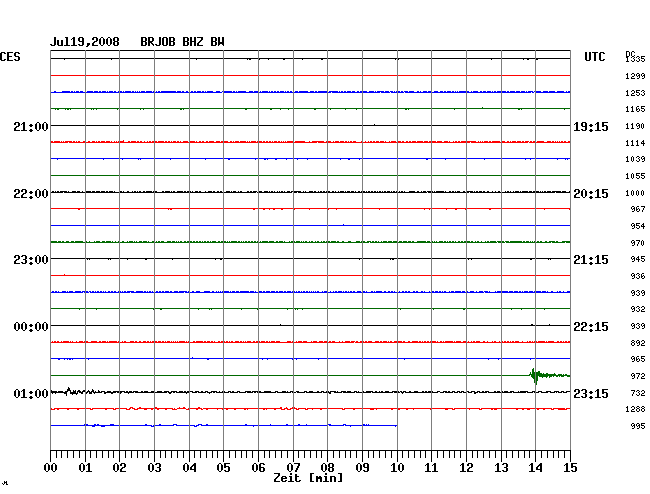Click the 11 minute axis tick label
This screenshot has width=650, height=494.
[x=431, y=468]
